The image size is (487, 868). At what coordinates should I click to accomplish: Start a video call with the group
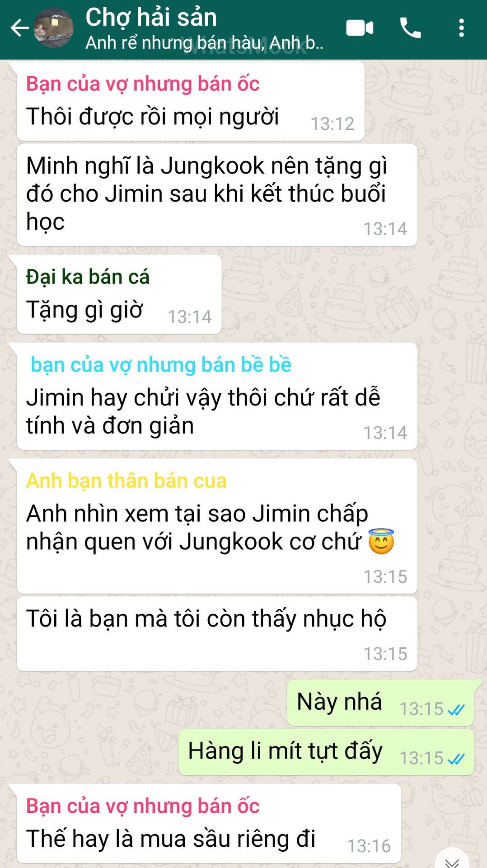pyautogui.click(x=360, y=28)
